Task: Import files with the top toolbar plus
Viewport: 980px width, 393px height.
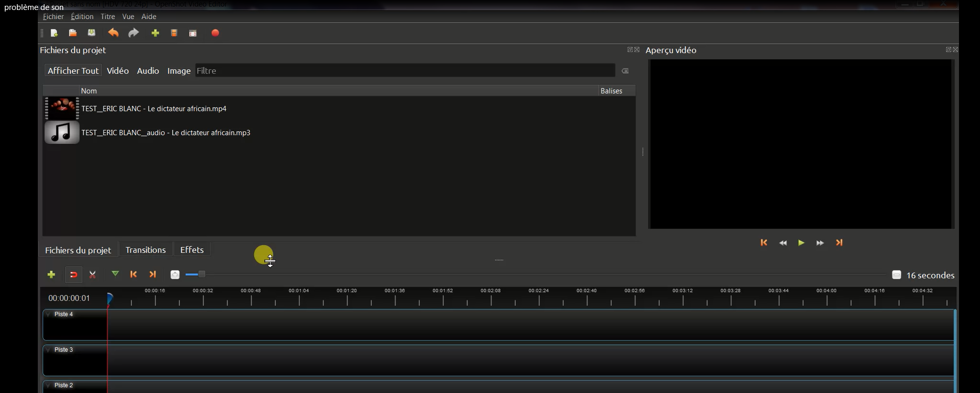Action: [x=155, y=33]
